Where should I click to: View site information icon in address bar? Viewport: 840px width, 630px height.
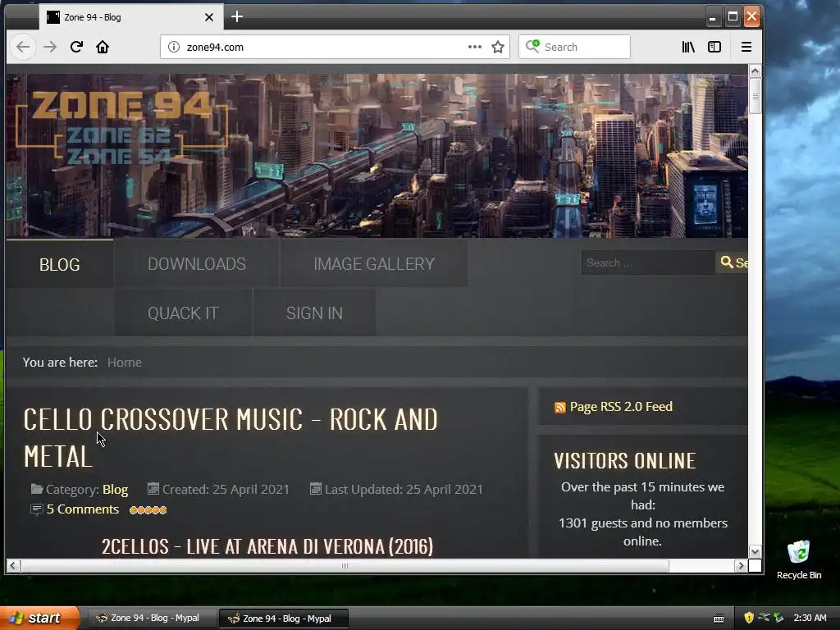pos(174,47)
